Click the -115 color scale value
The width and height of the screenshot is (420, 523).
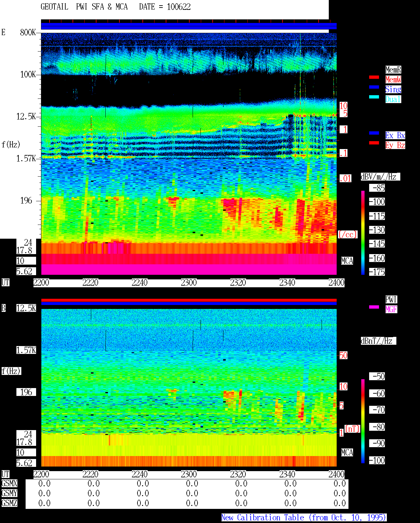(377, 216)
